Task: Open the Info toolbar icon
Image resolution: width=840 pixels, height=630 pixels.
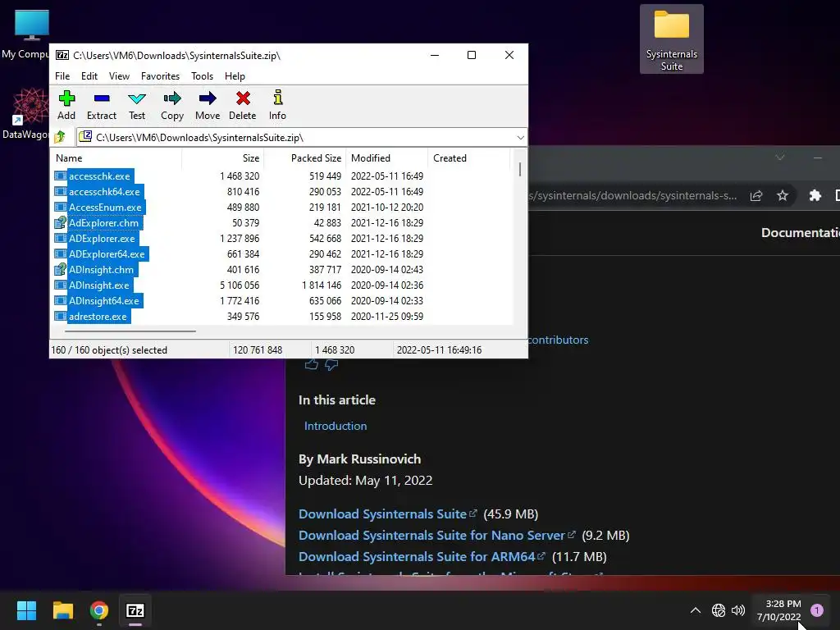Action: (x=277, y=105)
